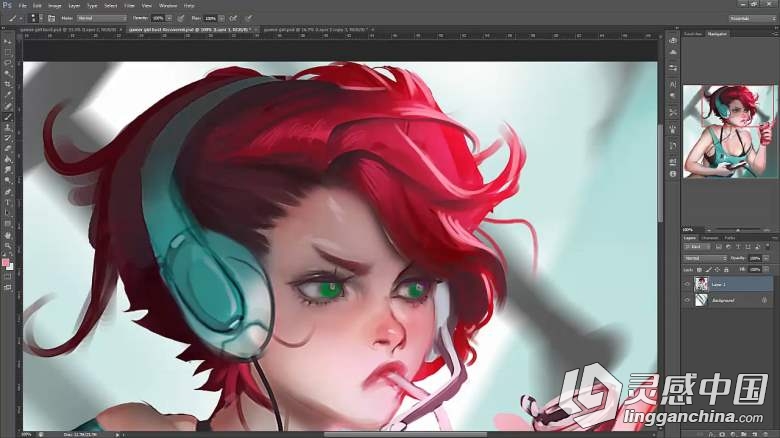Open the Image menu
This screenshot has height=438, width=780.
[55, 5]
